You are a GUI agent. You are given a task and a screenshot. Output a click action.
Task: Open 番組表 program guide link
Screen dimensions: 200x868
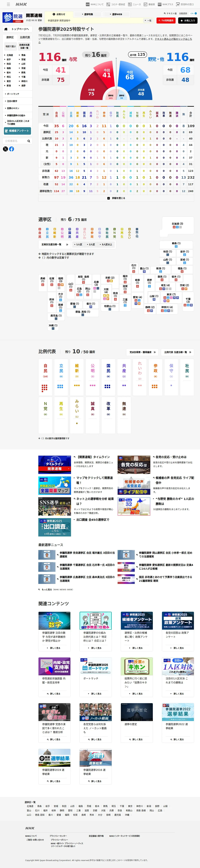click(149, 4)
